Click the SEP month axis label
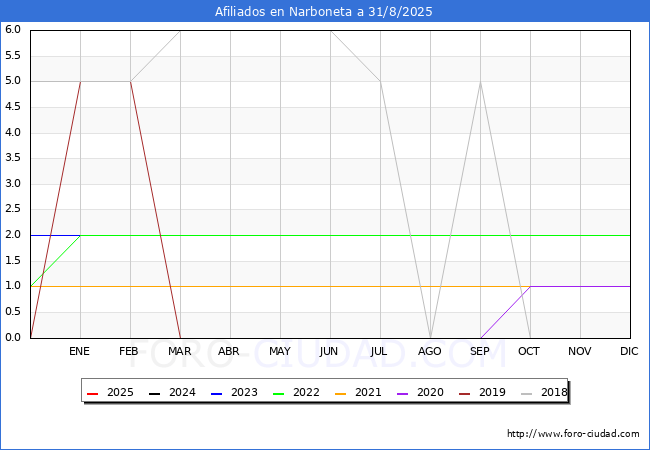Screen dimensions: 650x450 tap(480, 352)
